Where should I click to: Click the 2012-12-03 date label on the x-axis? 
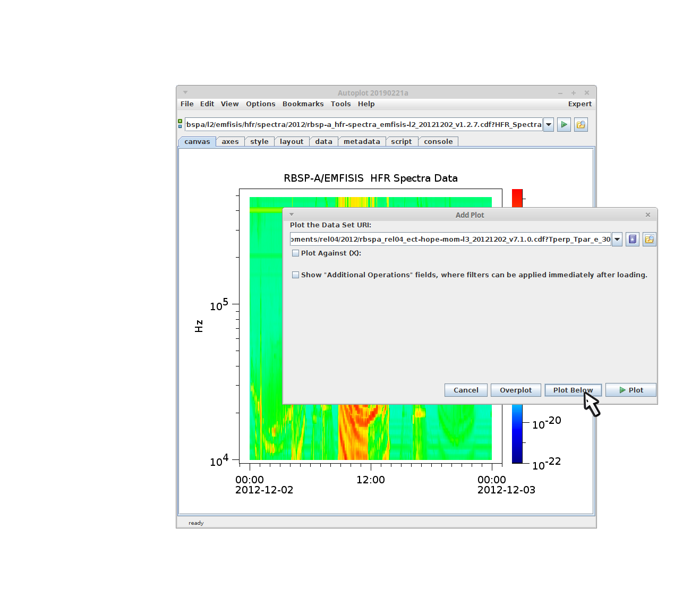[x=506, y=490]
